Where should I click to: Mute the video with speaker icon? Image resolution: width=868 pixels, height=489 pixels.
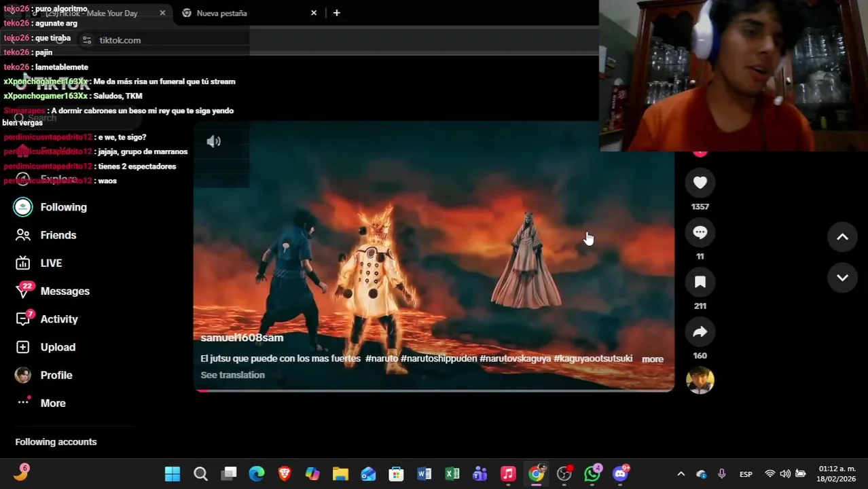(x=213, y=141)
